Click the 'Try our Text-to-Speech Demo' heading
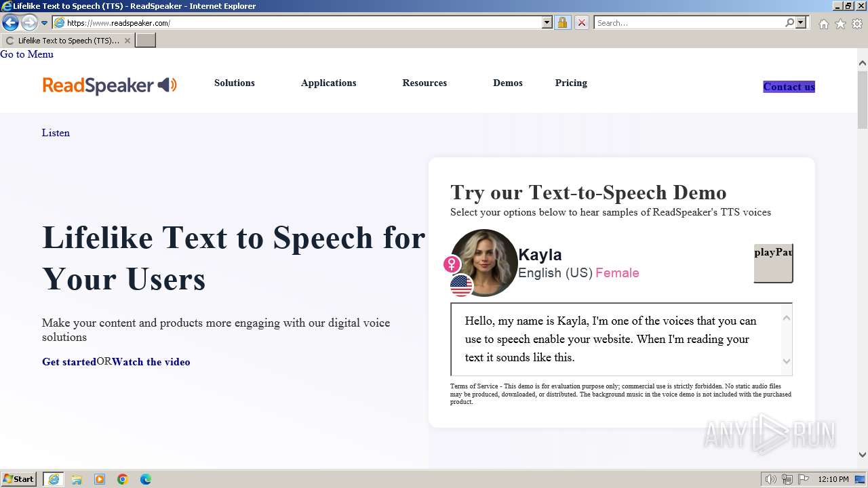Image resolution: width=868 pixels, height=488 pixels. click(589, 192)
